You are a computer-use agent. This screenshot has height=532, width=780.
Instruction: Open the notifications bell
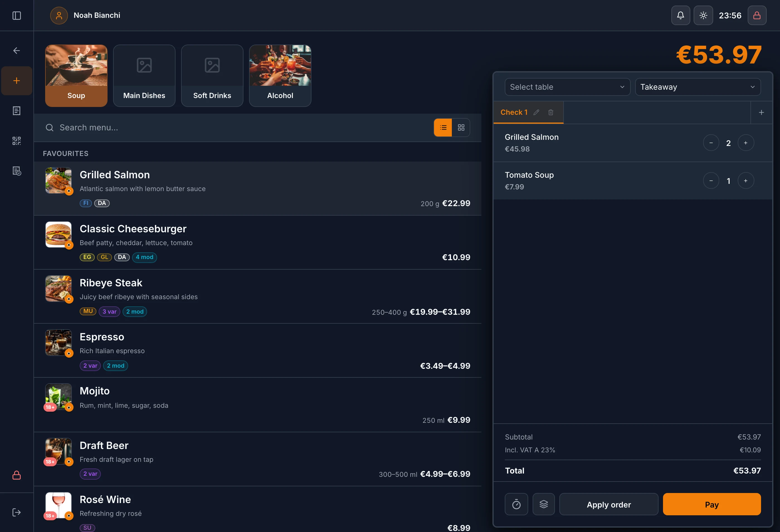point(680,15)
